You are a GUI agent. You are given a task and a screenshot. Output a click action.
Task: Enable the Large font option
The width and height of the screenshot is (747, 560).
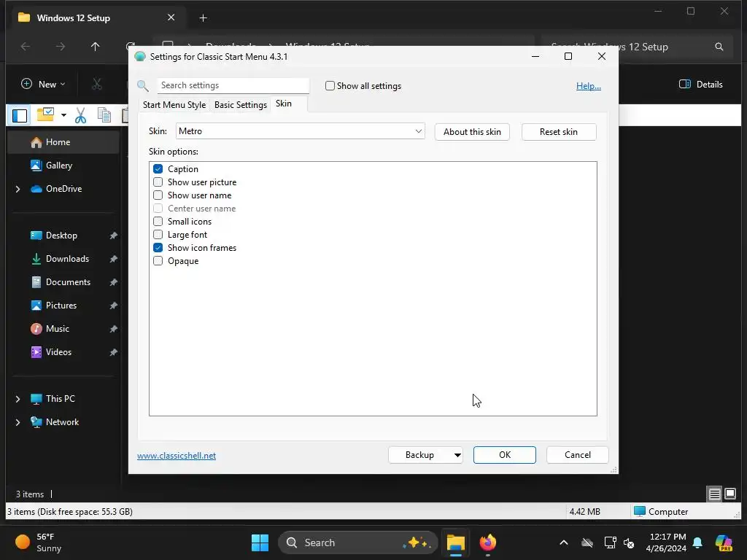pyautogui.click(x=158, y=235)
